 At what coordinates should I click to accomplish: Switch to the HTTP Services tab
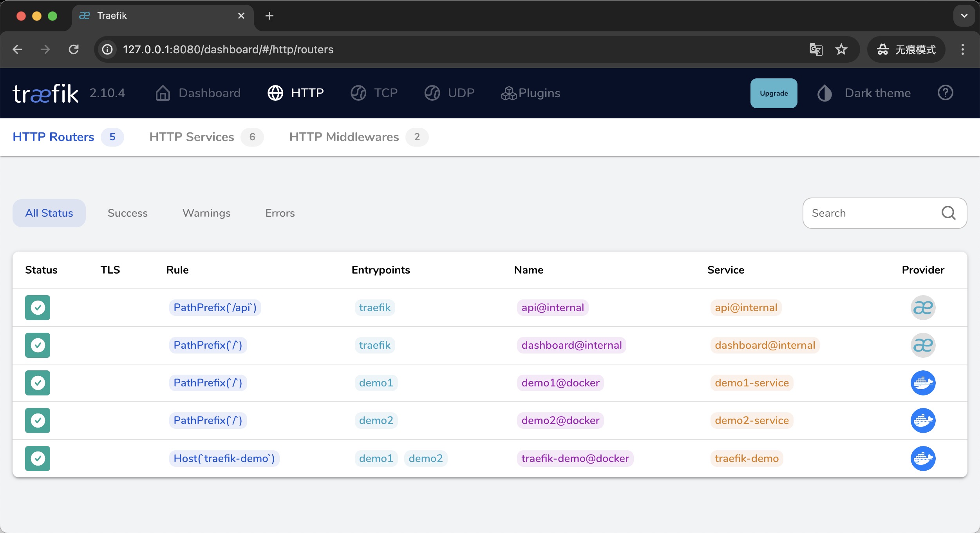point(191,137)
